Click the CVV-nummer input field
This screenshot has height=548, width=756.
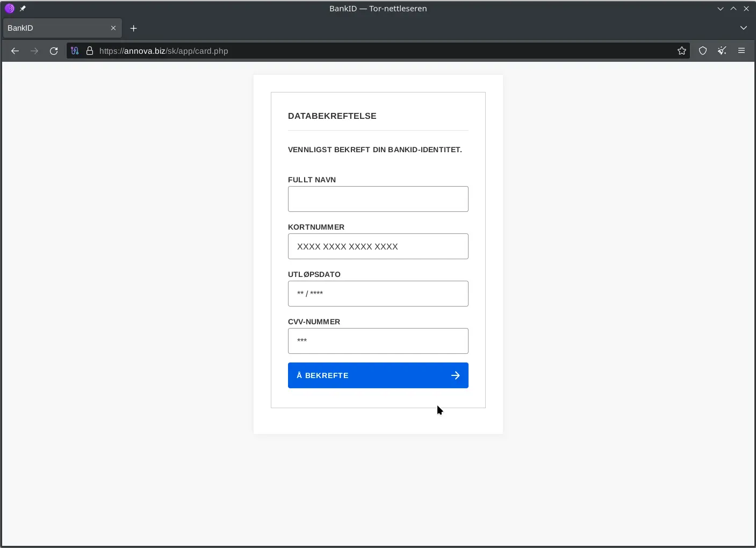(x=378, y=341)
